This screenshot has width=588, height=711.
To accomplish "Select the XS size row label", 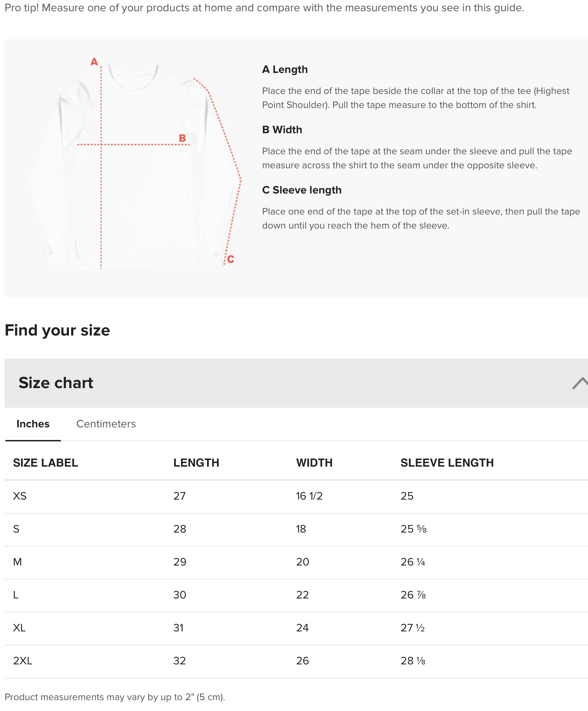I will (20, 496).
